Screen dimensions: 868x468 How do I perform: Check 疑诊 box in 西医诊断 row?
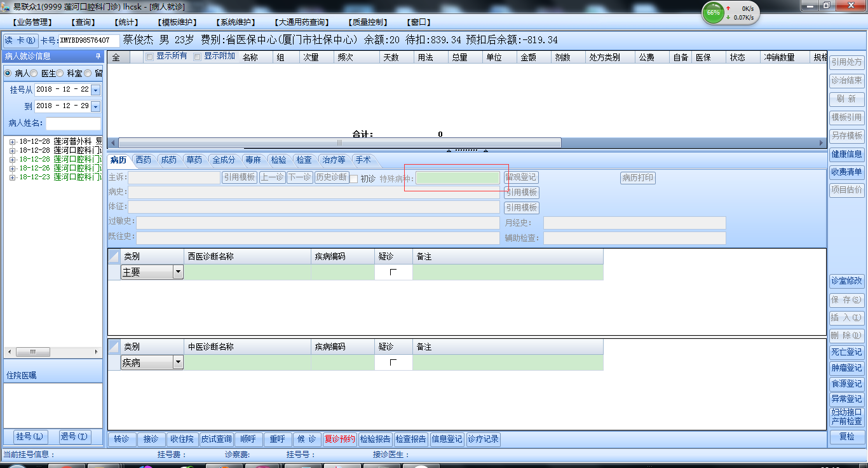[393, 272]
